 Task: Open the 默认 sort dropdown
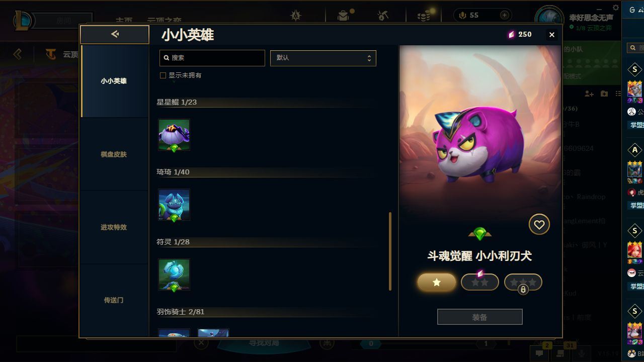(x=323, y=58)
